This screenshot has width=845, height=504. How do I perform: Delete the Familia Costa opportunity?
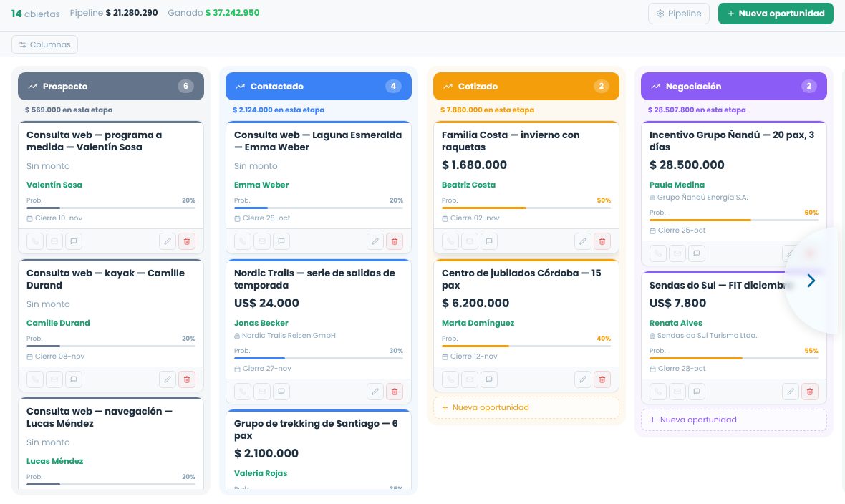[x=602, y=241]
